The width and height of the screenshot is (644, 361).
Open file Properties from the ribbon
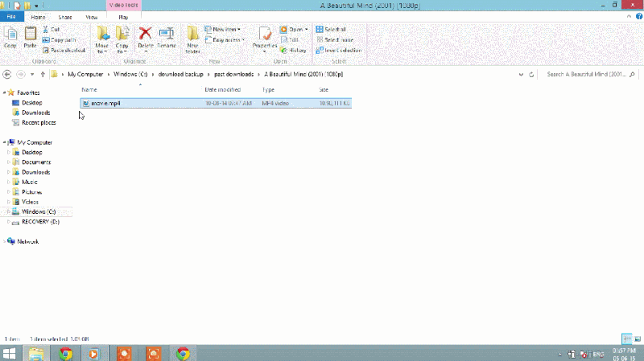[x=265, y=39]
